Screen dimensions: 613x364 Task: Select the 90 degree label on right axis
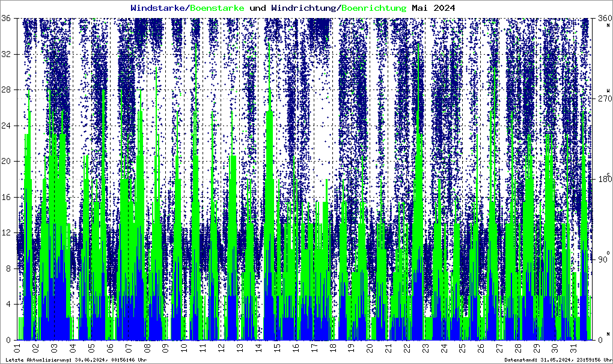tap(602, 259)
